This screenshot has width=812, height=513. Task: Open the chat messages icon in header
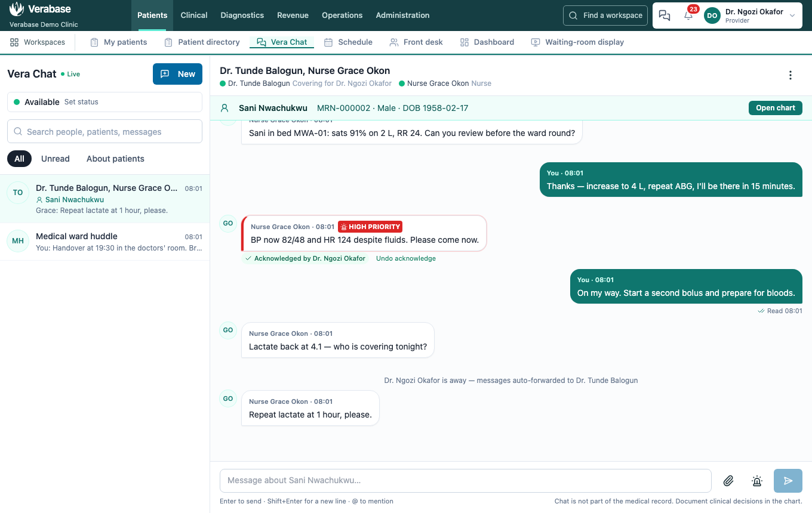[x=665, y=16]
